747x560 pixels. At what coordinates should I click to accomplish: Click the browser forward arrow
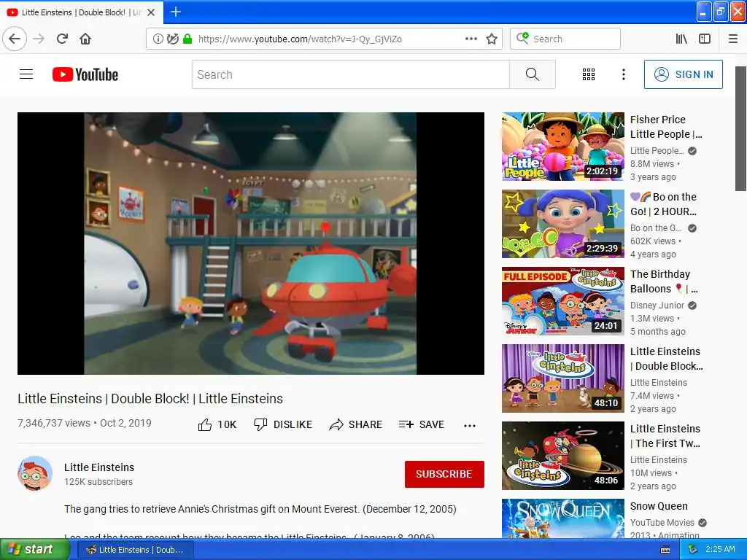[x=39, y=39]
